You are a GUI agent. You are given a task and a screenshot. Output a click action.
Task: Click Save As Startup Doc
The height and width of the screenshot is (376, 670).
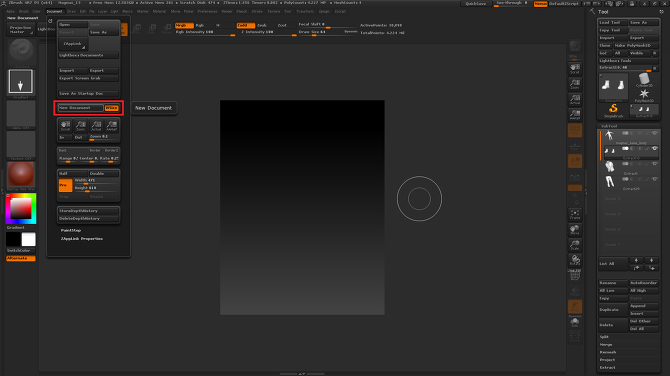pyautogui.click(x=88, y=94)
